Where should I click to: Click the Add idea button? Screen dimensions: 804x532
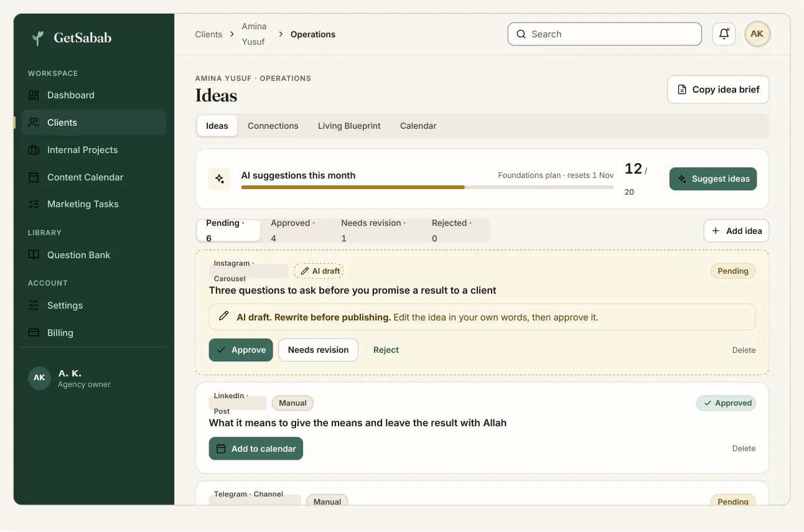(x=737, y=231)
